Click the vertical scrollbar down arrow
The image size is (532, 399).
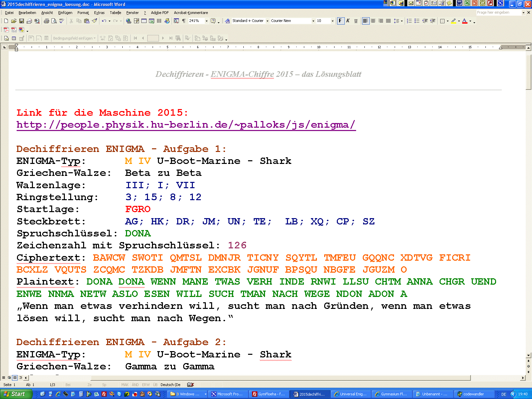point(529,355)
